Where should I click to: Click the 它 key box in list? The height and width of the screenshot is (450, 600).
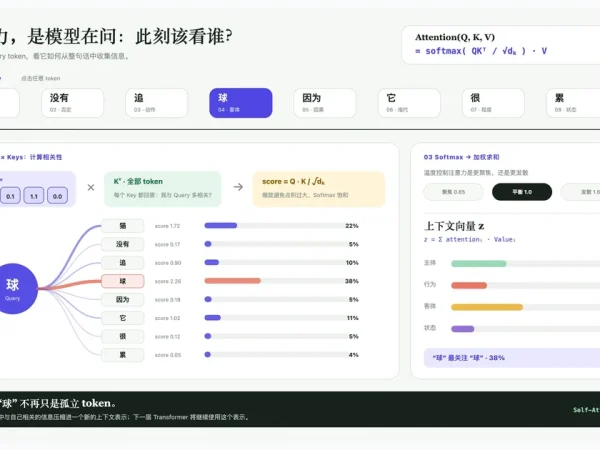pyautogui.click(x=123, y=318)
